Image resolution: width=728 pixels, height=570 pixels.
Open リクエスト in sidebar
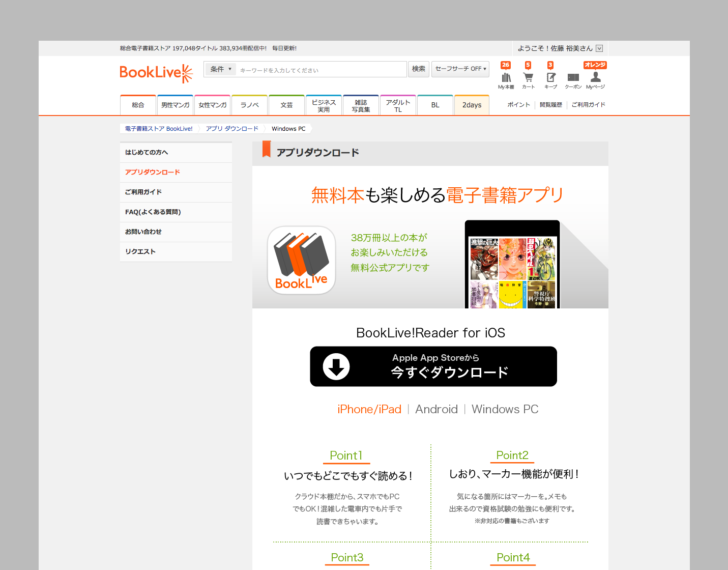point(176,252)
